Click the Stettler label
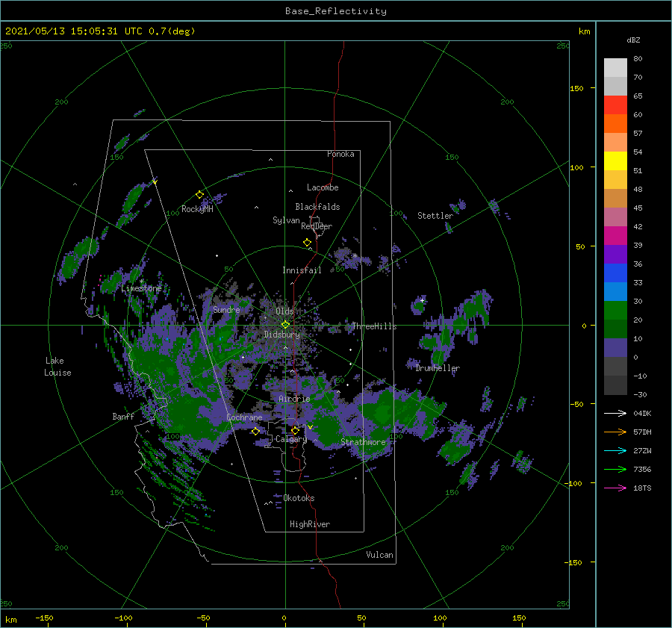Image resolution: width=672 pixels, height=628 pixels. click(x=435, y=216)
